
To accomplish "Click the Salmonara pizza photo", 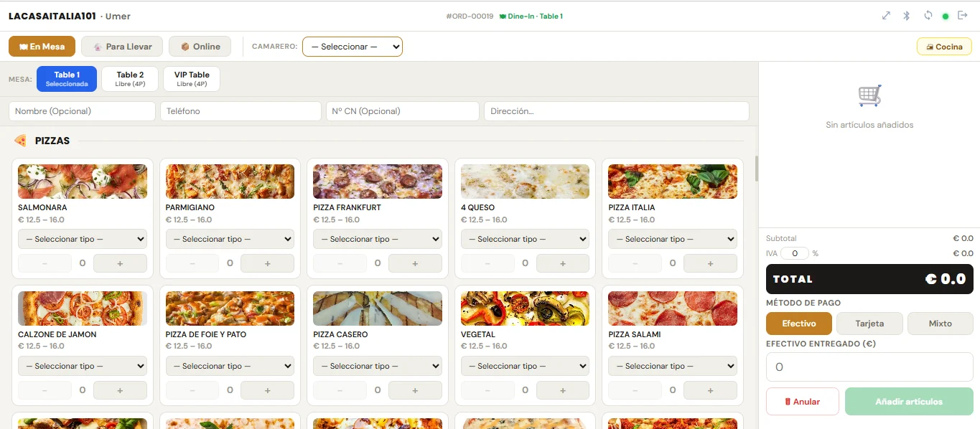I will tap(83, 181).
